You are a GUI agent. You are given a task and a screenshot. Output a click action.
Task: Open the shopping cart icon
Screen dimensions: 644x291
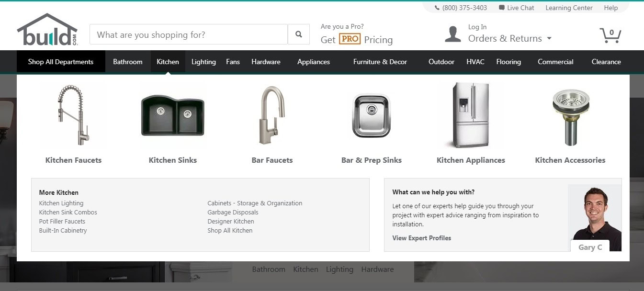(610, 35)
